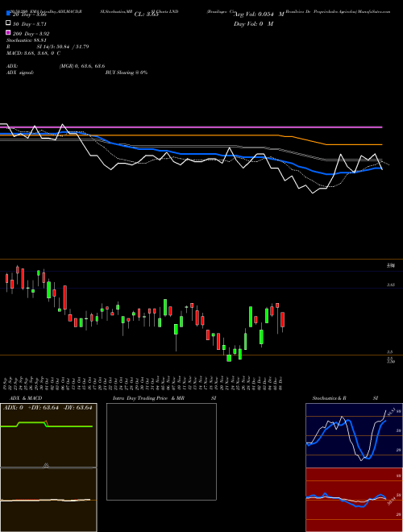Screen dimensions: 403x532
Task: Click the empty intraday trading price box
Action: coord(161,451)
